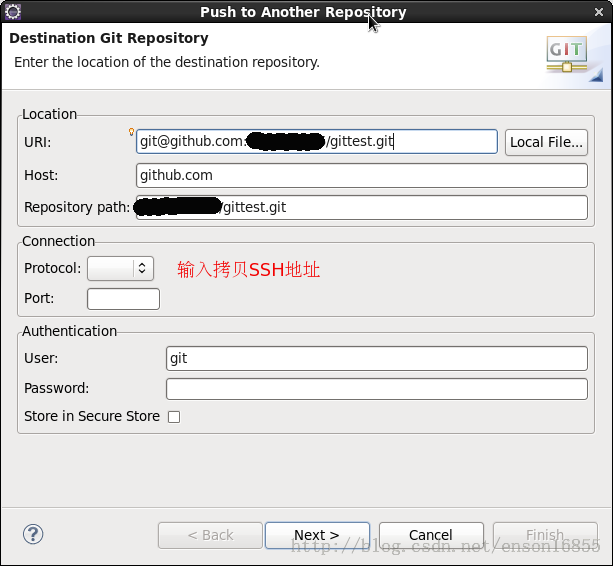Image resolution: width=613 pixels, height=566 pixels.
Task: Click the content assist lightbulb by URI
Action: coord(131,132)
